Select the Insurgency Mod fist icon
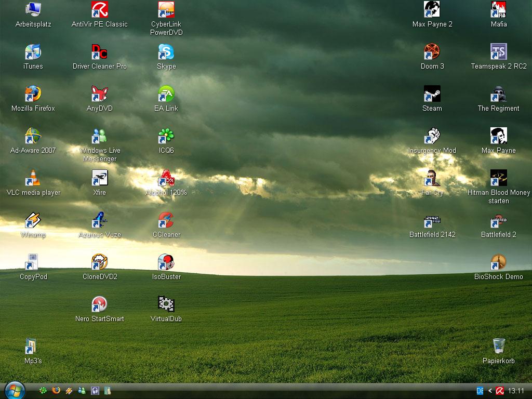The image size is (532, 399). [432, 136]
